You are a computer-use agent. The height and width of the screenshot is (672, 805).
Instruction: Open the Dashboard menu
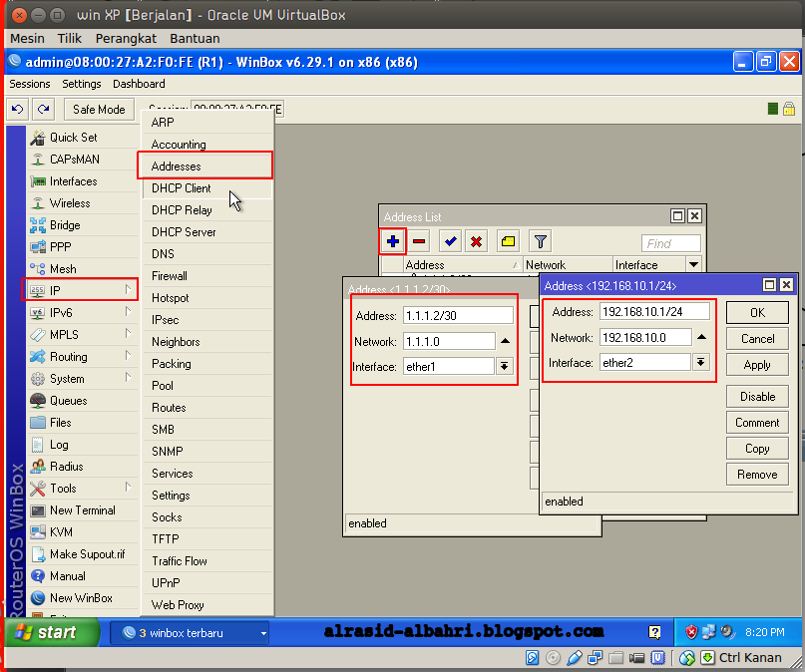139,84
